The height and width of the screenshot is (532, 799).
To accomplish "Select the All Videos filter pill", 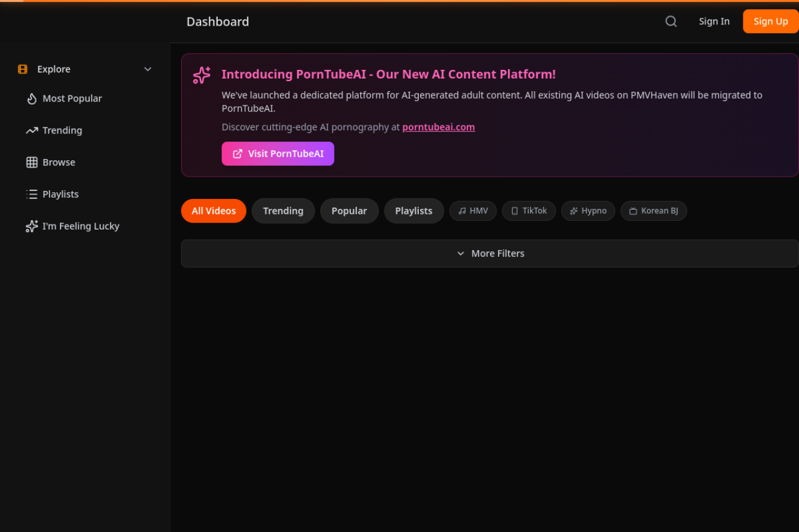I will (x=213, y=211).
